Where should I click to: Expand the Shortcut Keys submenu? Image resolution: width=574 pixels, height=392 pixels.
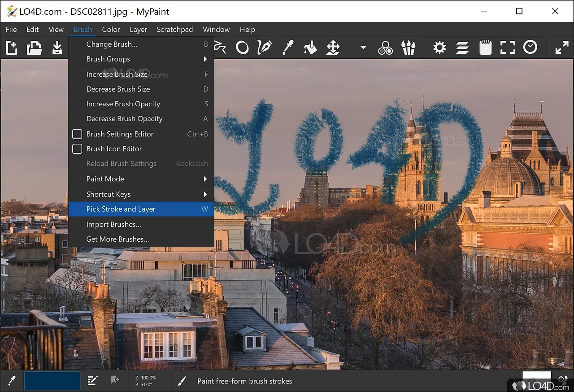141,194
